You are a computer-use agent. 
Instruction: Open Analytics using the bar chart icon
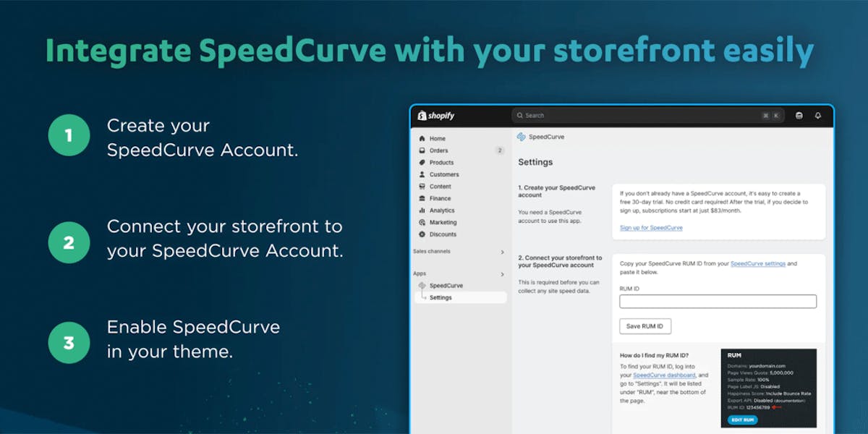coord(422,210)
